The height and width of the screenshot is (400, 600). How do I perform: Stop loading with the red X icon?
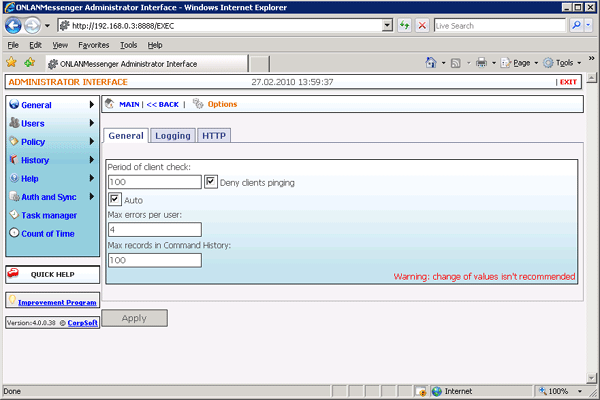click(422, 26)
